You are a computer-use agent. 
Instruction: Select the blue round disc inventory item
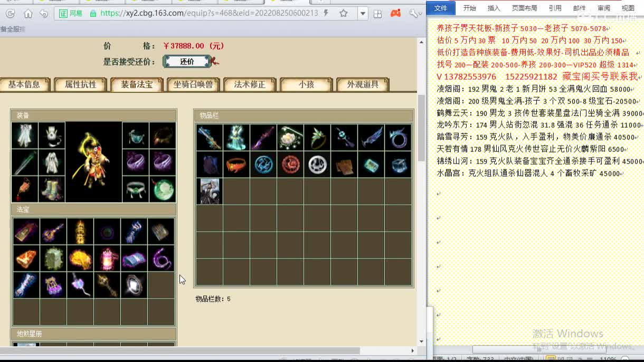263,164
